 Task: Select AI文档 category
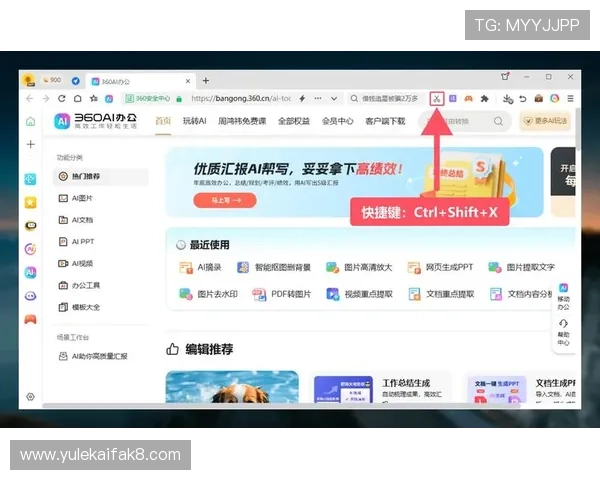point(75,220)
